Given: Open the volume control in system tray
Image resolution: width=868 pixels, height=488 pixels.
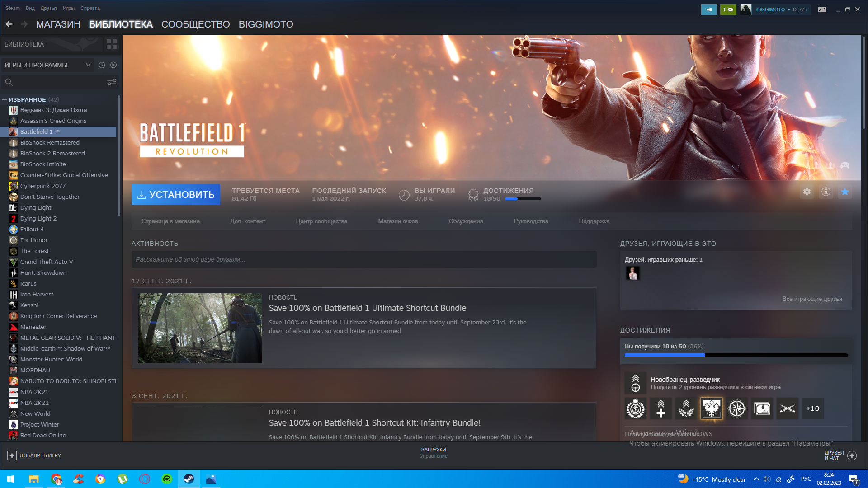Looking at the screenshot, I should pos(767,479).
